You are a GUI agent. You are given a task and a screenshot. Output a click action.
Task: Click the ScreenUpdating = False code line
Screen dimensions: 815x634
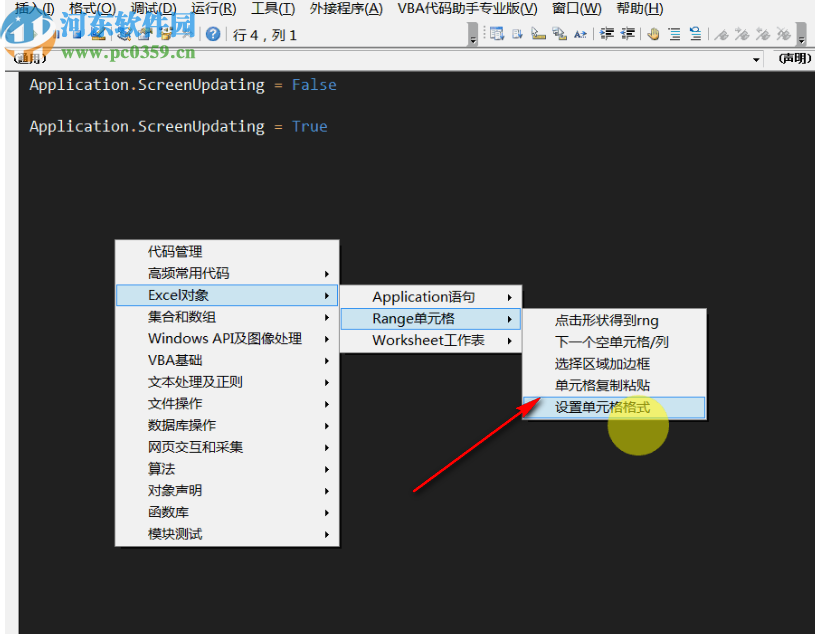tap(182, 85)
